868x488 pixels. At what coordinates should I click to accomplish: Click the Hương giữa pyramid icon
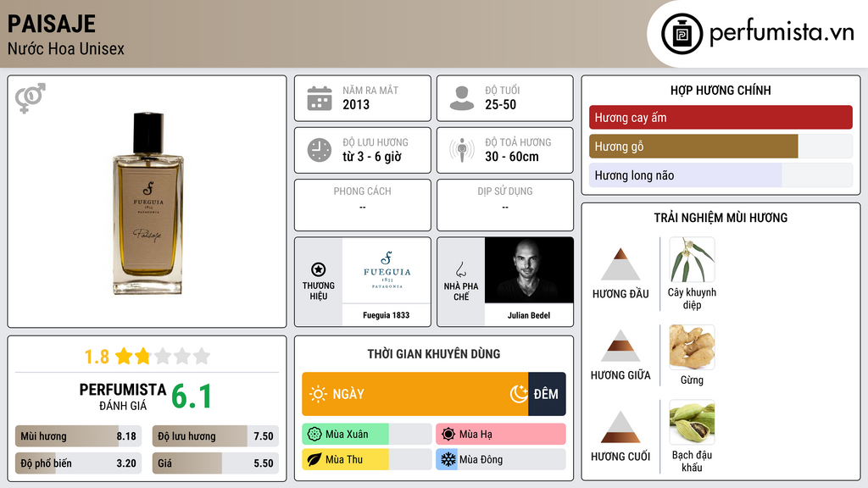click(x=620, y=346)
